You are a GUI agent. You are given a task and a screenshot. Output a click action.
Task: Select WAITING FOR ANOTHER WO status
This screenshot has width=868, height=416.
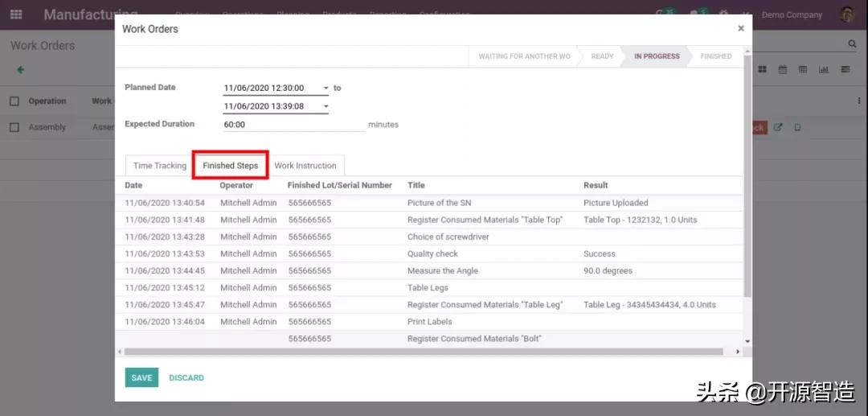[524, 56]
